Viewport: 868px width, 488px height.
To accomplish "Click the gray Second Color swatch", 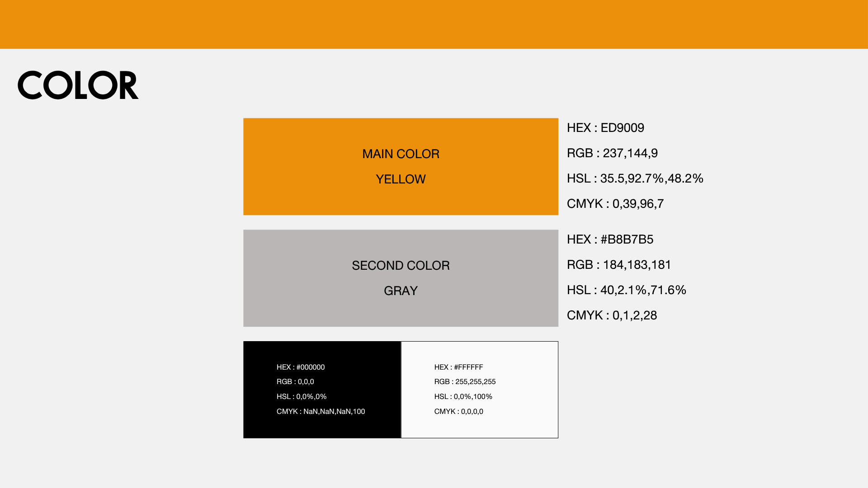I will click(401, 278).
